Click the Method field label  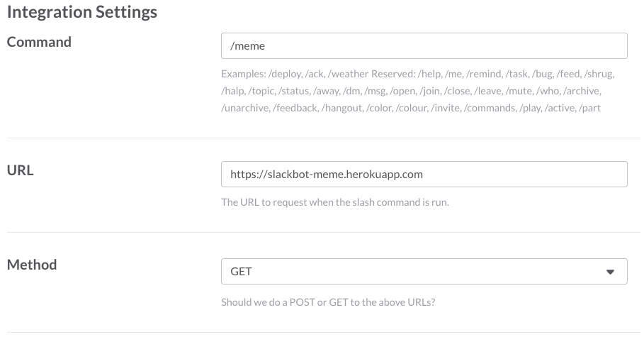coord(32,265)
